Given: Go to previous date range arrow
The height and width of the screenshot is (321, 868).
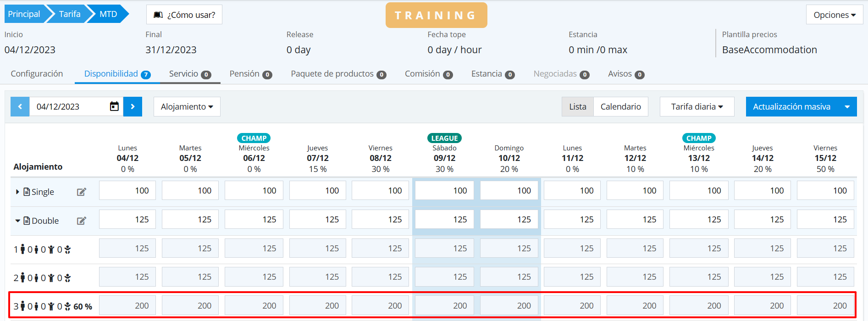Looking at the screenshot, I should pos(20,106).
